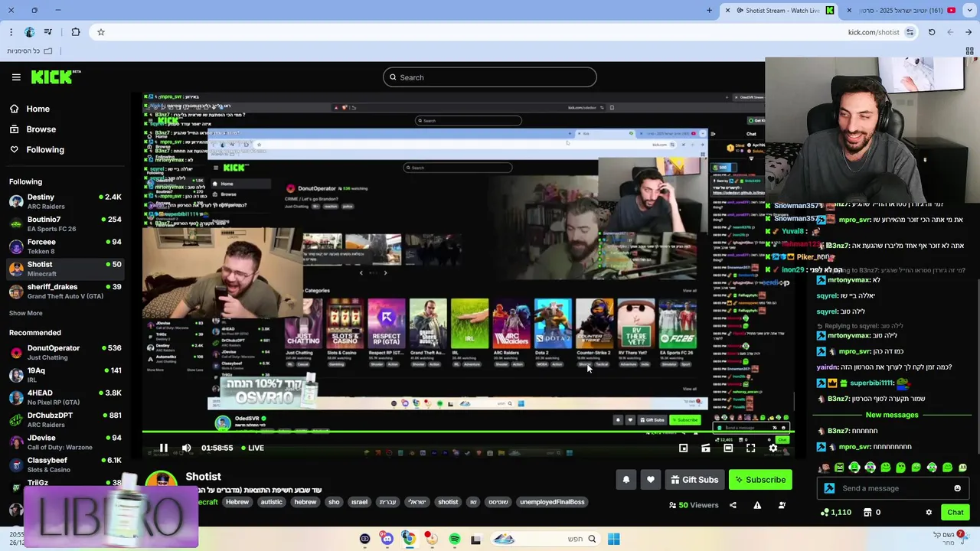Focus the Send a message box
This screenshot has height=551, width=980.
tap(892, 488)
